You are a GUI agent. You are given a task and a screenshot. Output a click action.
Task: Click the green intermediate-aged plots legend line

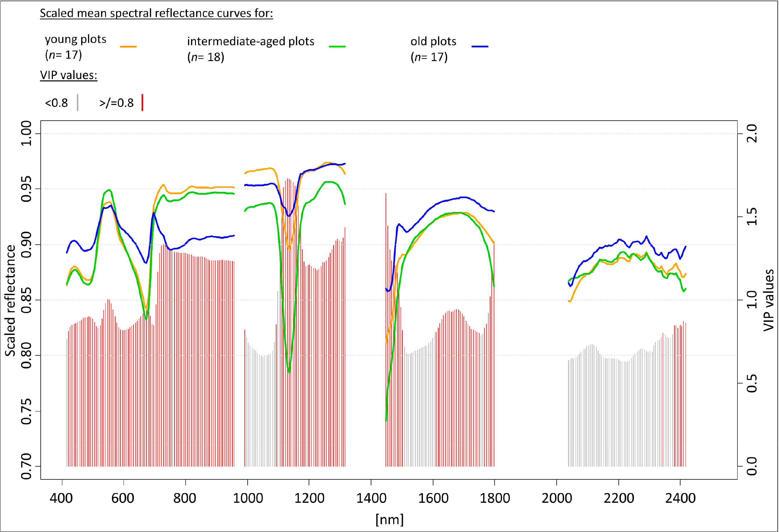click(x=337, y=47)
